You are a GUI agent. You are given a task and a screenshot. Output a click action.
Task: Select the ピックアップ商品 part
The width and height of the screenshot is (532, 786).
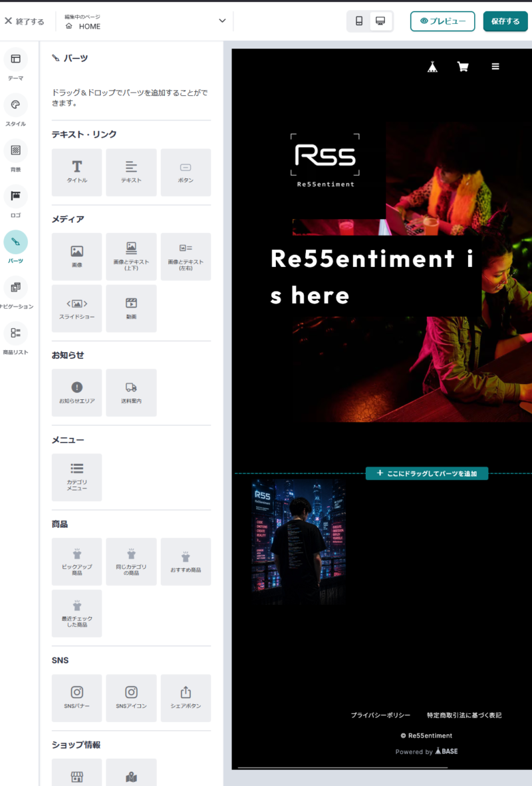pos(76,562)
